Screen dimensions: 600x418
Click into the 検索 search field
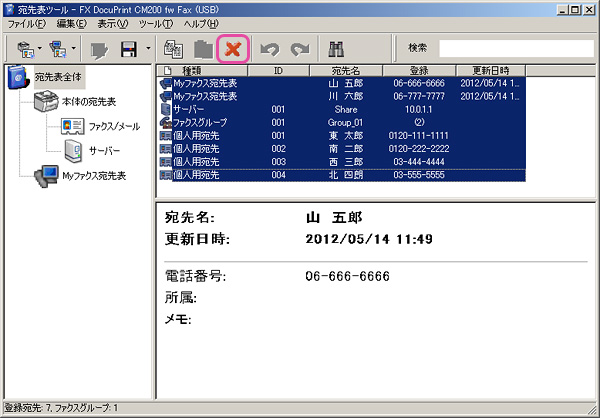[515, 48]
